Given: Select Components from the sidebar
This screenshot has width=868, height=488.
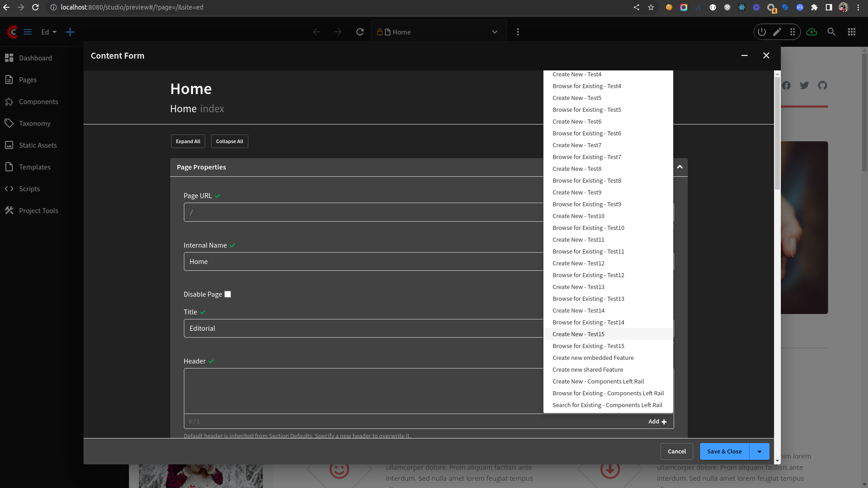Looking at the screenshot, I should coord(39,101).
